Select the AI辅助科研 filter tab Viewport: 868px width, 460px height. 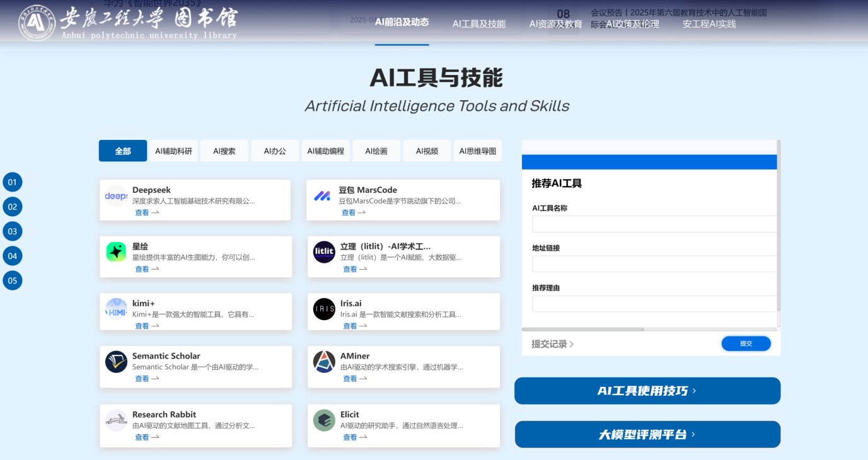pos(173,151)
